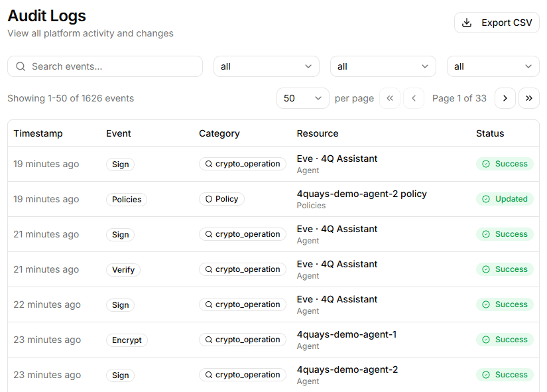Open the 'all' filter dropdown below Export CSV
The height and width of the screenshot is (392, 547).
493,66
